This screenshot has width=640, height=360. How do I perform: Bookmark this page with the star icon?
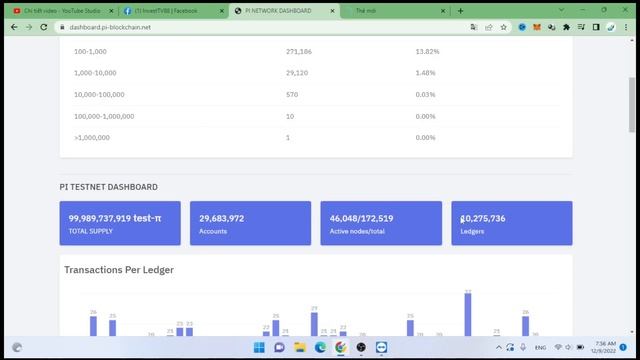tap(503, 27)
